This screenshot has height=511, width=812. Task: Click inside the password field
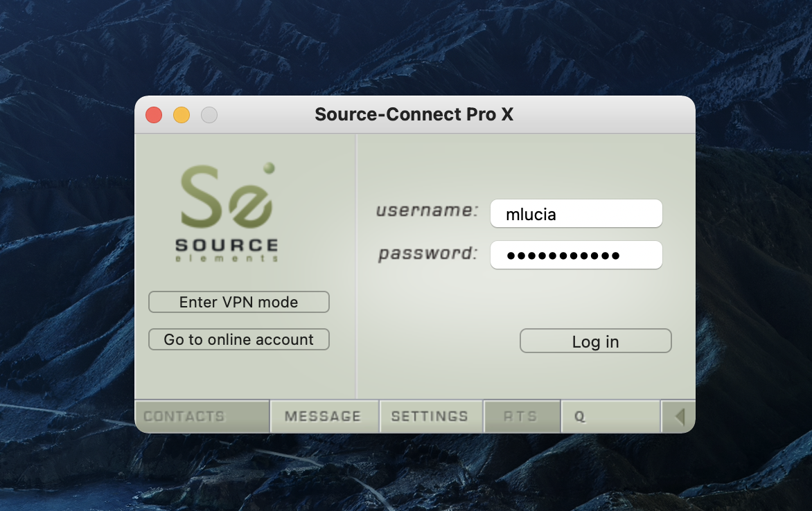(576, 255)
